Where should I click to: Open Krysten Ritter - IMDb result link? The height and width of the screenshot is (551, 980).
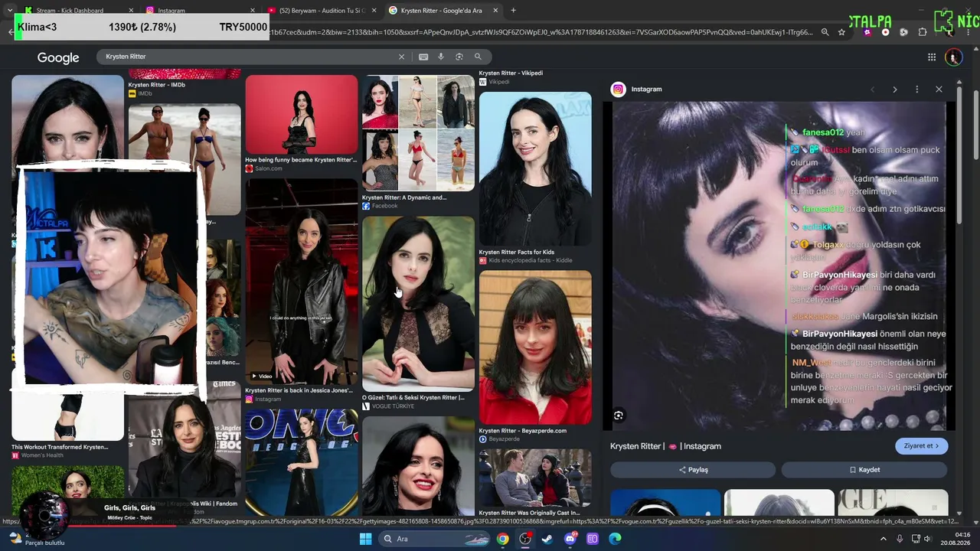point(157,85)
